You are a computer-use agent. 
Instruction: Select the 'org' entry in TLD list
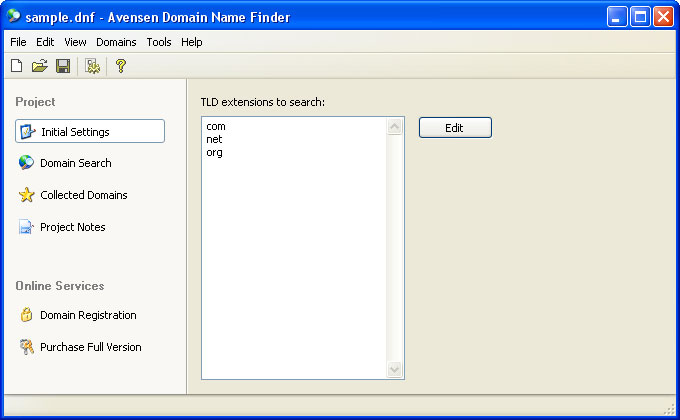click(214, 152)
